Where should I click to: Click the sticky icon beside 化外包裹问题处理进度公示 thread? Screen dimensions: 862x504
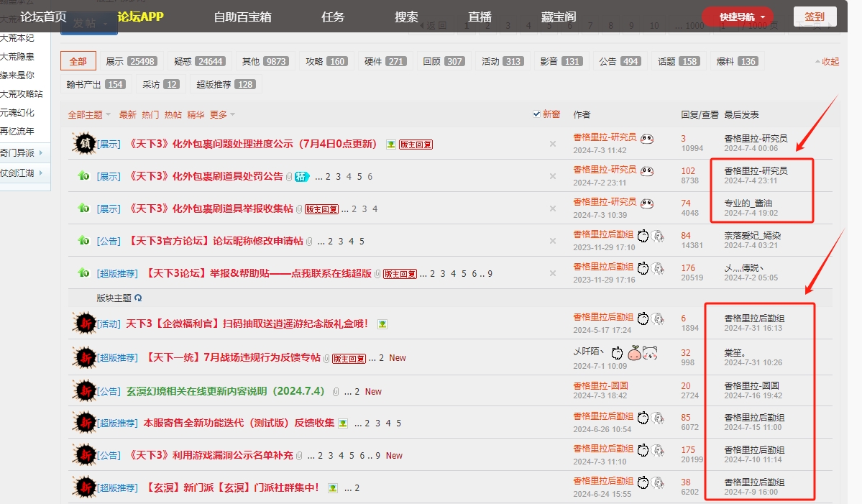(x=85, y=144)
